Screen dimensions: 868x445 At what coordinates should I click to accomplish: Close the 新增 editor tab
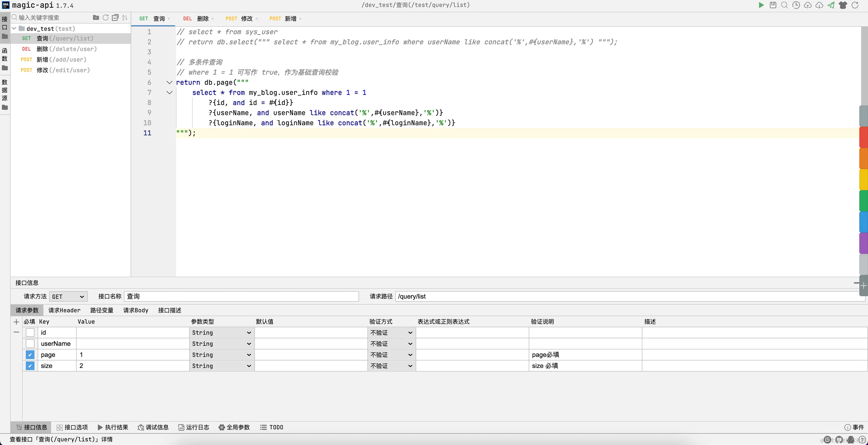click(x=300, y=19)
